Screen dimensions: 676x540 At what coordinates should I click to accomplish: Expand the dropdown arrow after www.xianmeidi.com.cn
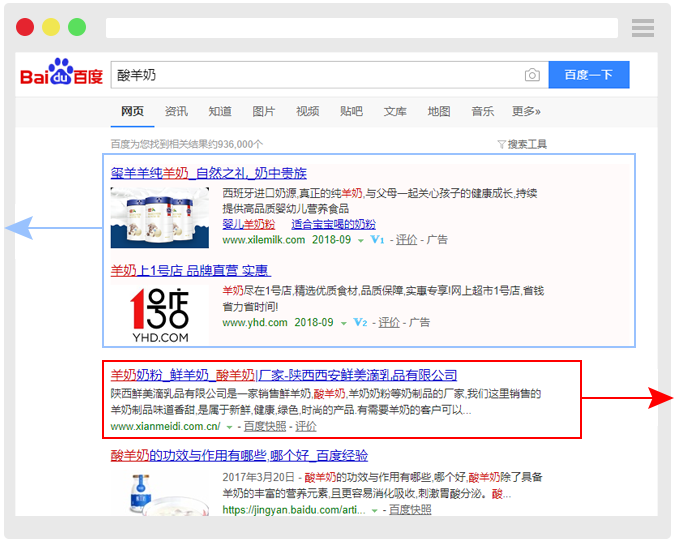tap(229, 428)
